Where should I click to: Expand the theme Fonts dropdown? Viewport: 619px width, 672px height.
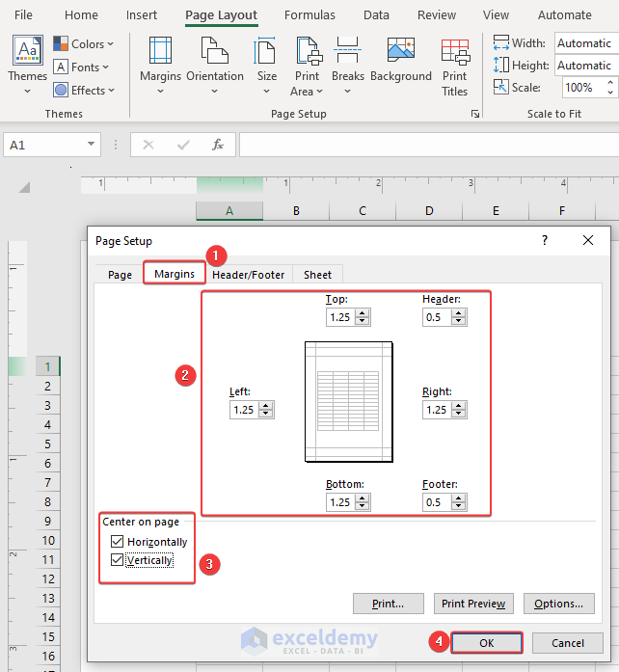pos(81,67)
